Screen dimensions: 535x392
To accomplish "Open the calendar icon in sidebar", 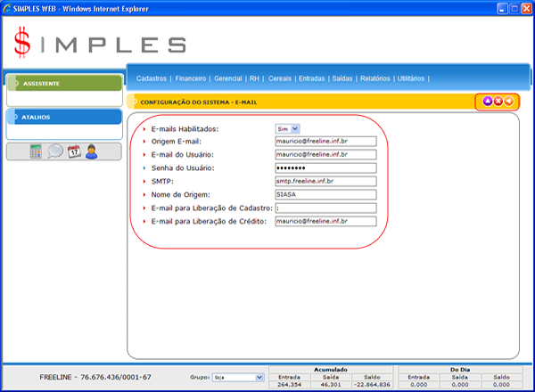I will coord(74,151).
